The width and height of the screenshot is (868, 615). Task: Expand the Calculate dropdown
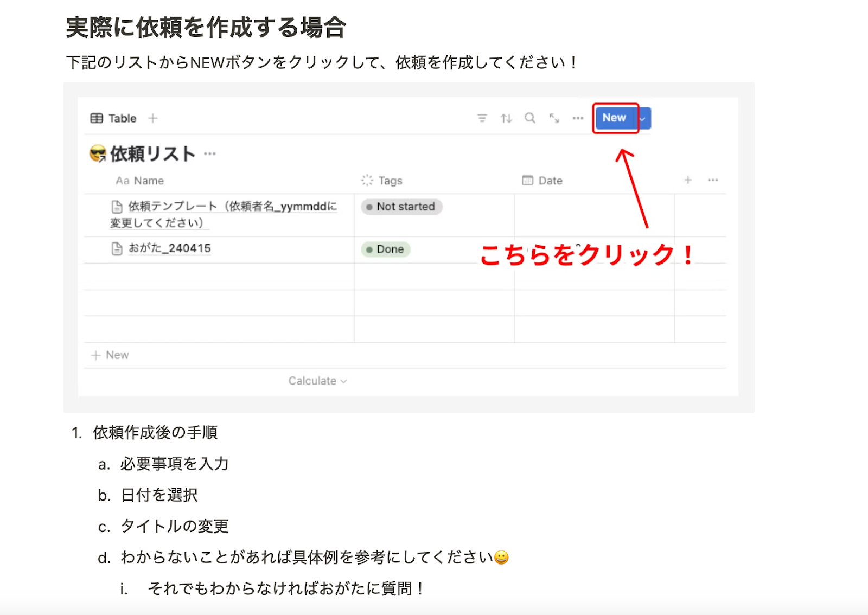pos(317,381)
